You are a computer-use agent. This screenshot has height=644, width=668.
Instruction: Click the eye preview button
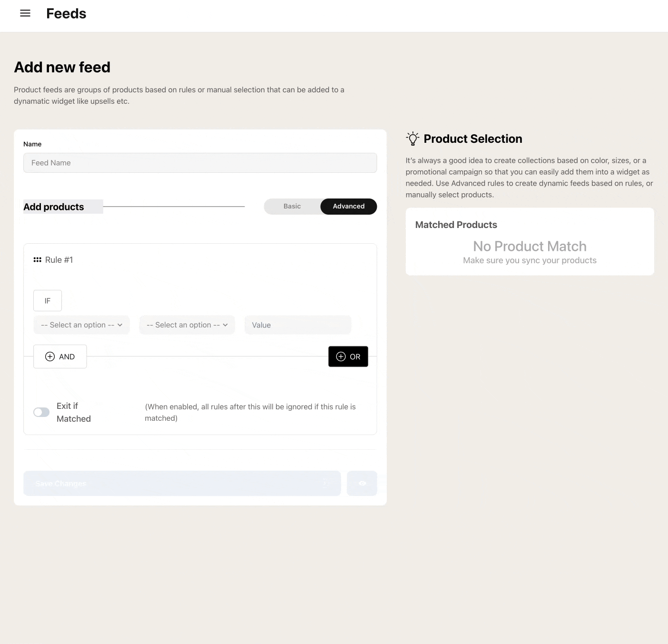362,484
